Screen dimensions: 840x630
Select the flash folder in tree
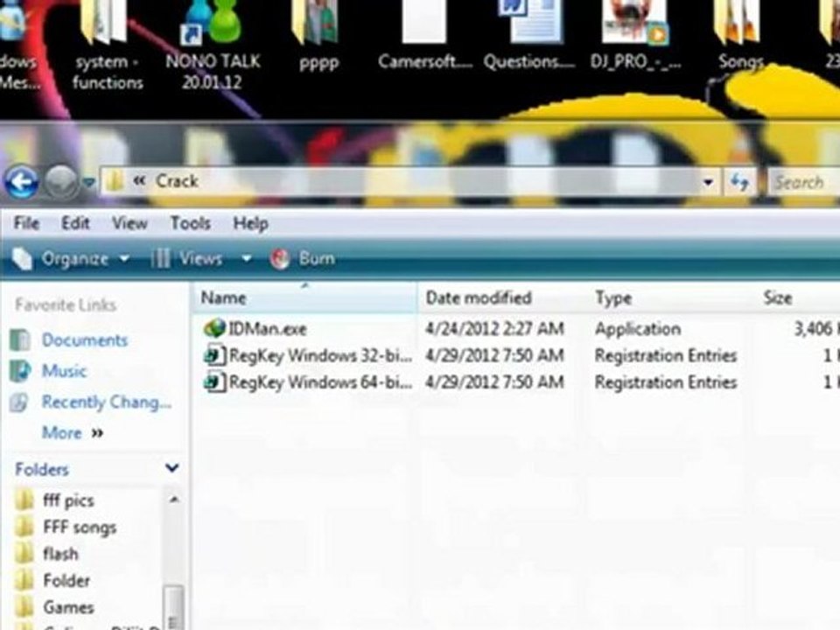[x=60, y=553]
